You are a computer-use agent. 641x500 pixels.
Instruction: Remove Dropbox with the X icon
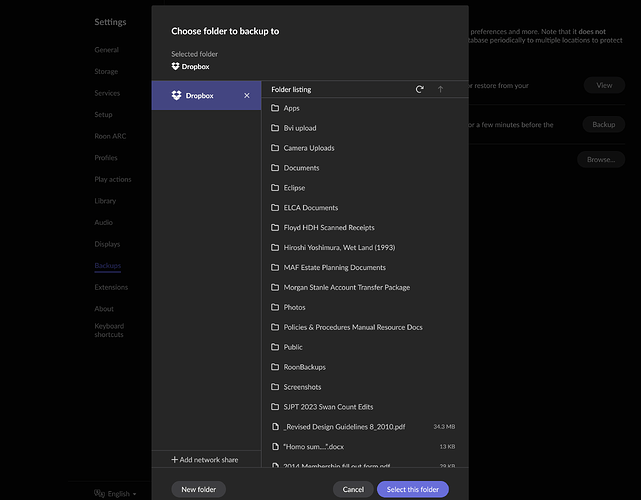pyautogui.click(x=247, y=96)
